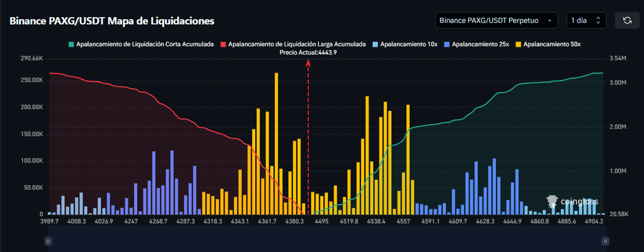
Task: Click the left zoom slider handle
Action: (x=48, y=241)
